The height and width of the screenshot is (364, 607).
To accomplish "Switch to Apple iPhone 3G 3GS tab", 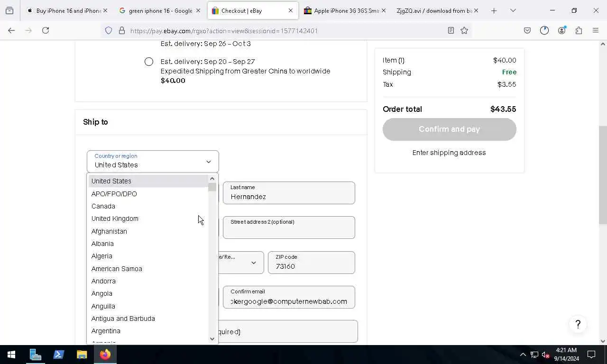I will [345, 10].
